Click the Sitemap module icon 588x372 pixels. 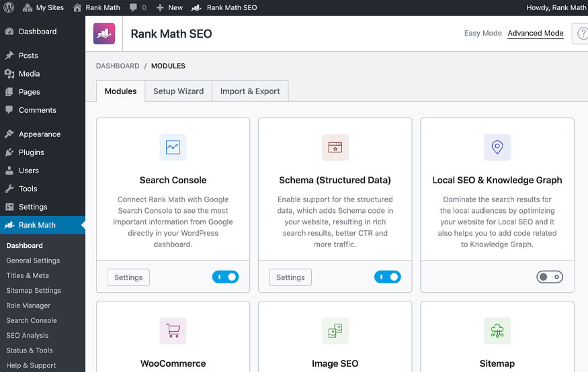(x=497, y=331)
